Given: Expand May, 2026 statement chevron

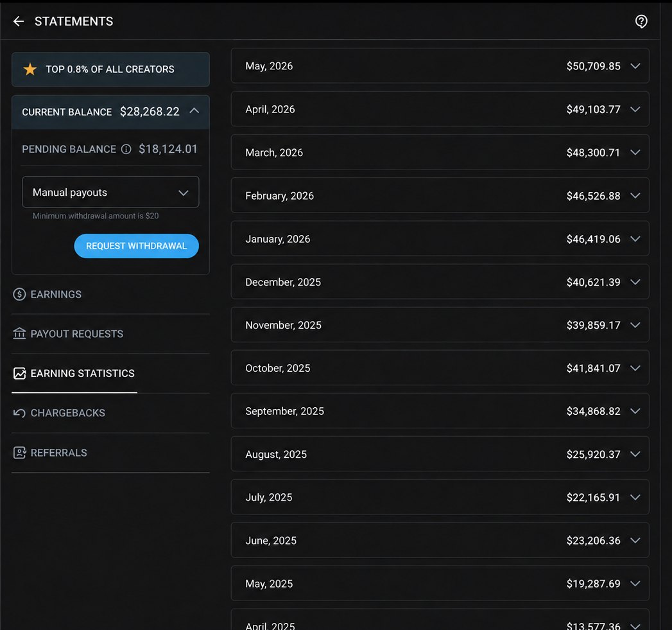Looking at the screenshot, I should point(635,66).
